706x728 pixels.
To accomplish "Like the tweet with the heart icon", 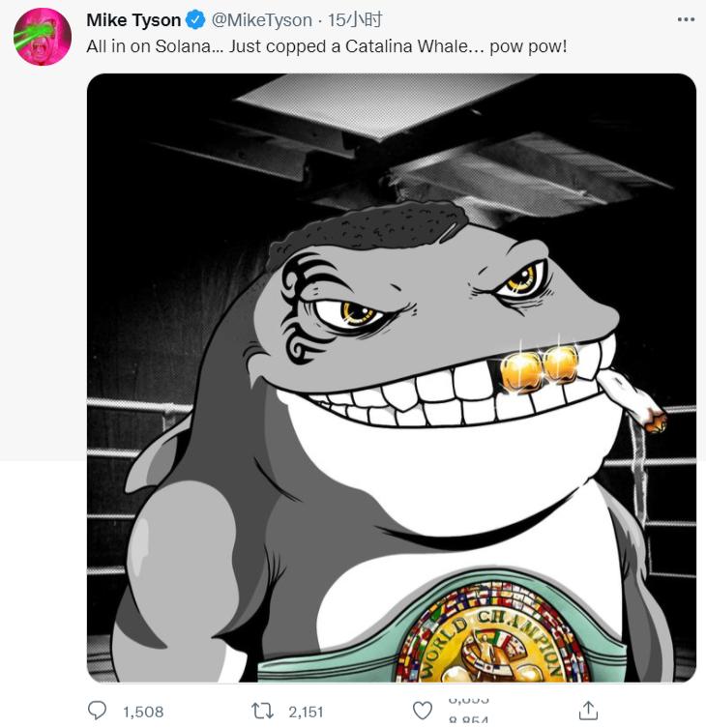I will click(x=423, y=711).
